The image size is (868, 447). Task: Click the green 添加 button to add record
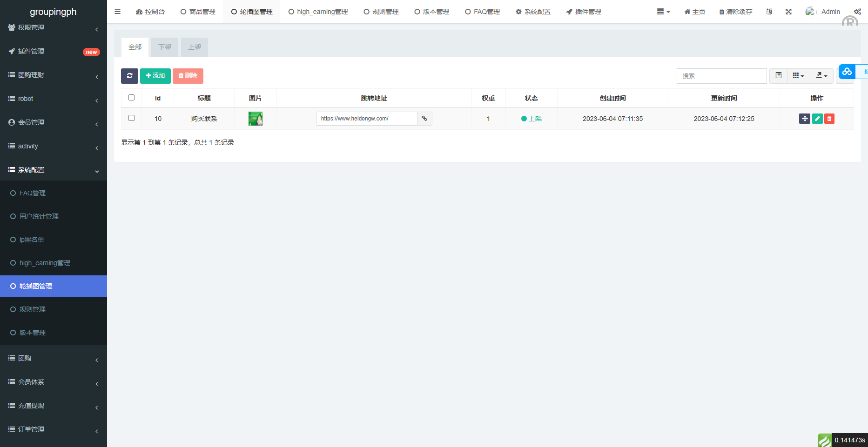pos(155,75)
